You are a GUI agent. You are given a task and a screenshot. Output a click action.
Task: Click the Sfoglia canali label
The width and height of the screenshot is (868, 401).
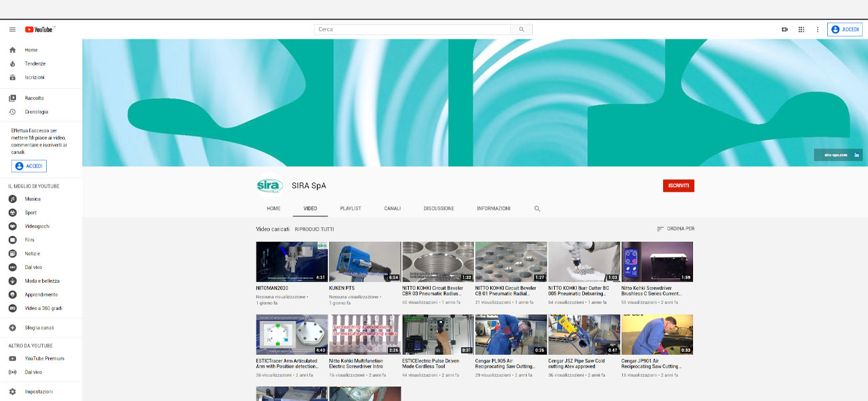[39, 328]
